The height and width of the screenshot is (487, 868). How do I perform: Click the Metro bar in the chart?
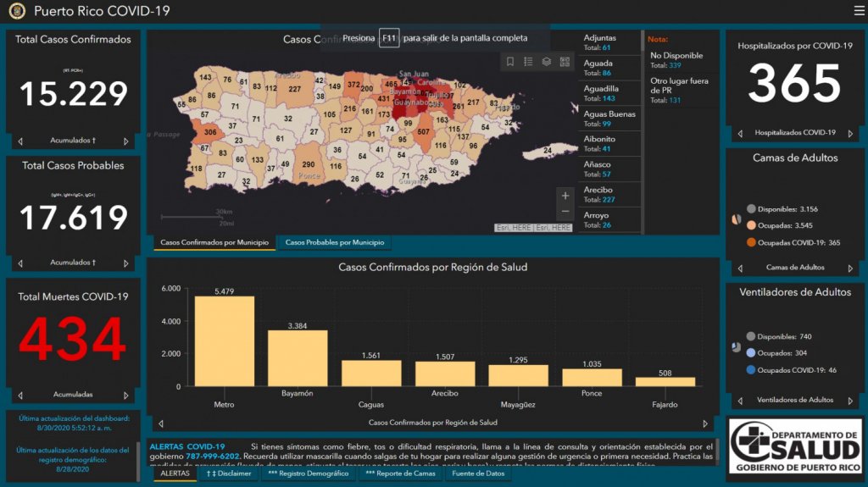(x=224, y=341)
